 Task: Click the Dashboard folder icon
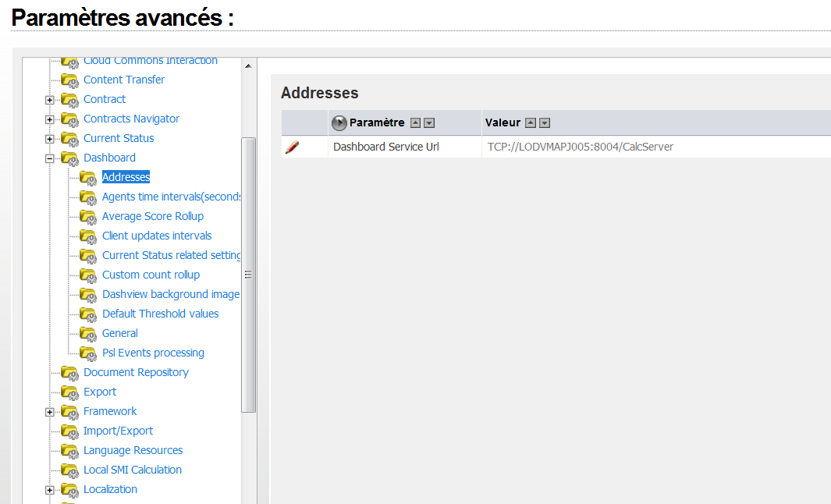[x=70, y=158]
